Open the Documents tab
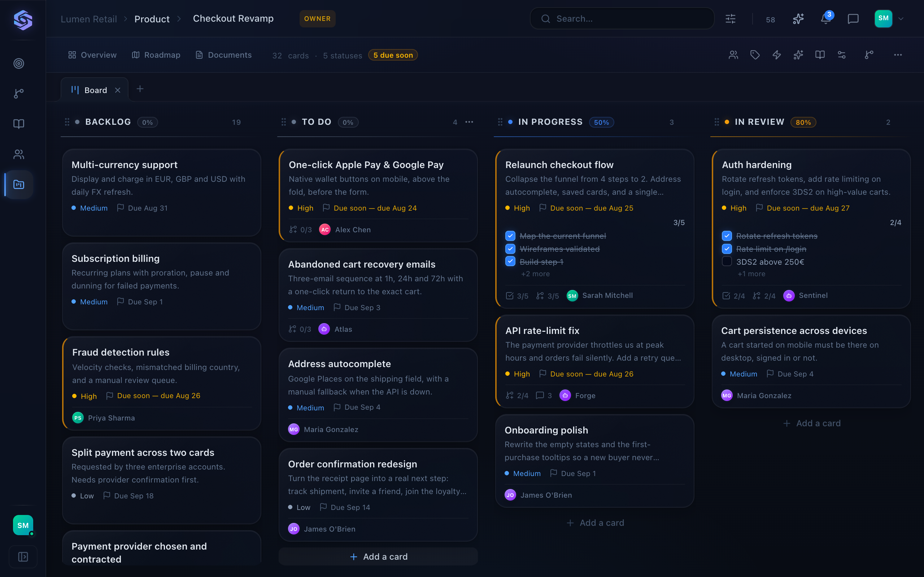The image size is (924, 577). (x=223, y=55)
